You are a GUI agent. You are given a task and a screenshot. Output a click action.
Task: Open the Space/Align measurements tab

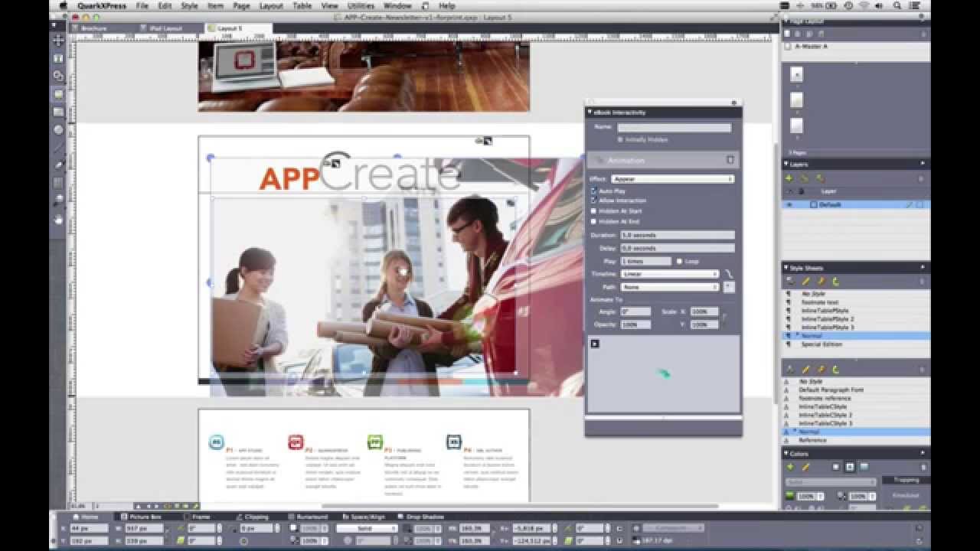click(x=363, y=517)
